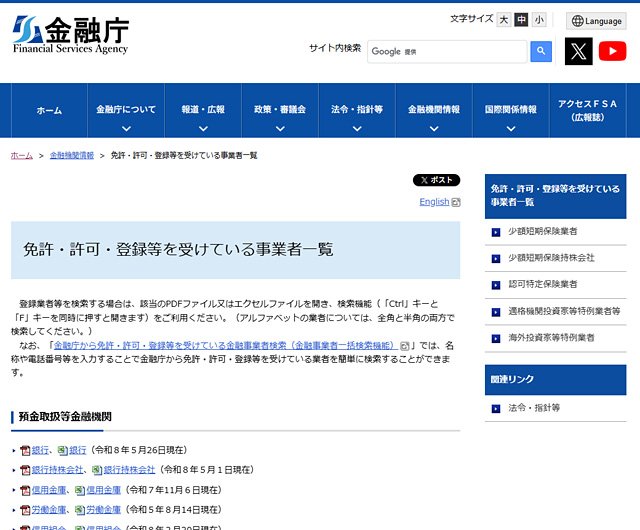The image size is (640, 530).
Task: Click Excel icon for 銀行
Action: coord(62,451)
